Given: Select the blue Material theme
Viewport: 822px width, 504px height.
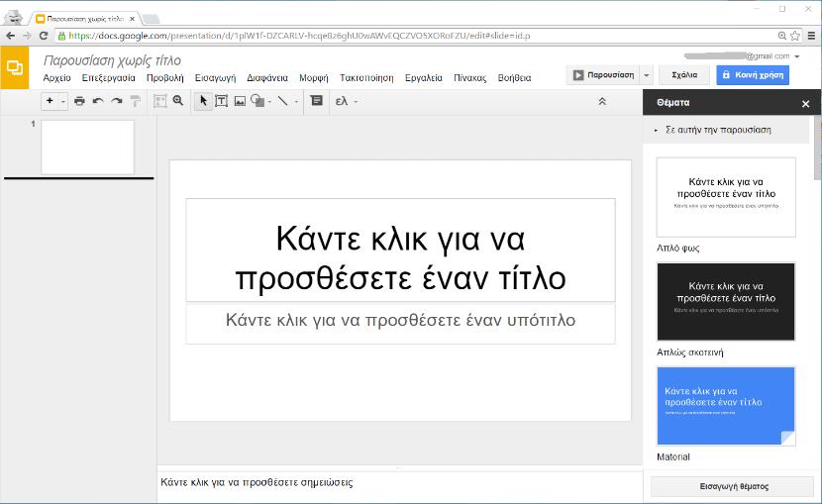Looking at the screenshot, I should click(x=726, y=406).
